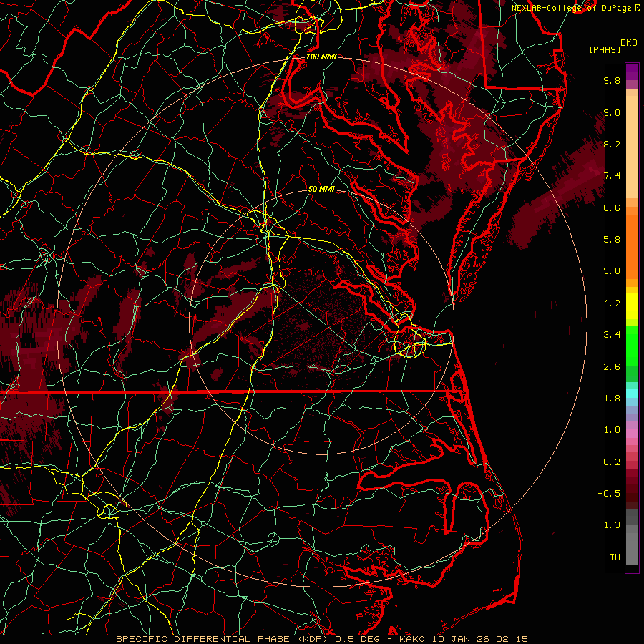Click the 100 NMI range ring label
Screen dimensions: 644x644
click(x=321, y=57)
